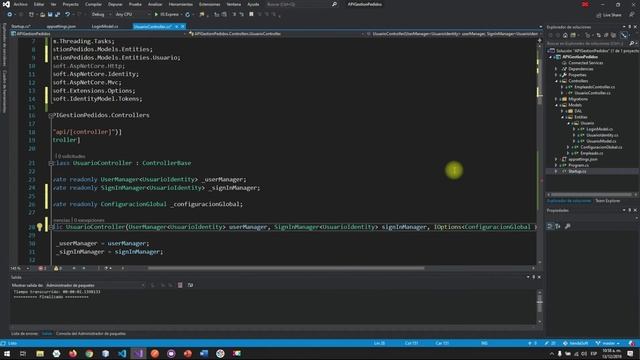Screen dimensions: 640x360
Task: Open the editor zoom level dropdown
Action: point(20,268)
